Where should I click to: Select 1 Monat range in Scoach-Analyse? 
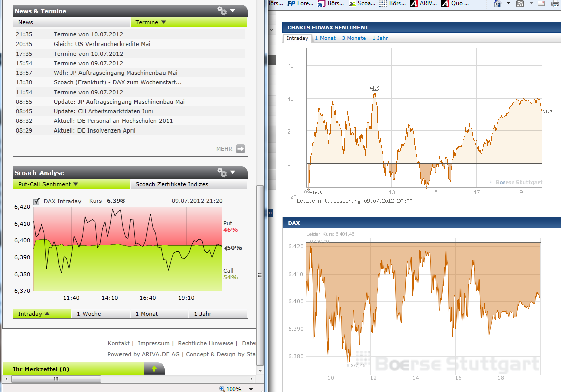coord(159,314)
